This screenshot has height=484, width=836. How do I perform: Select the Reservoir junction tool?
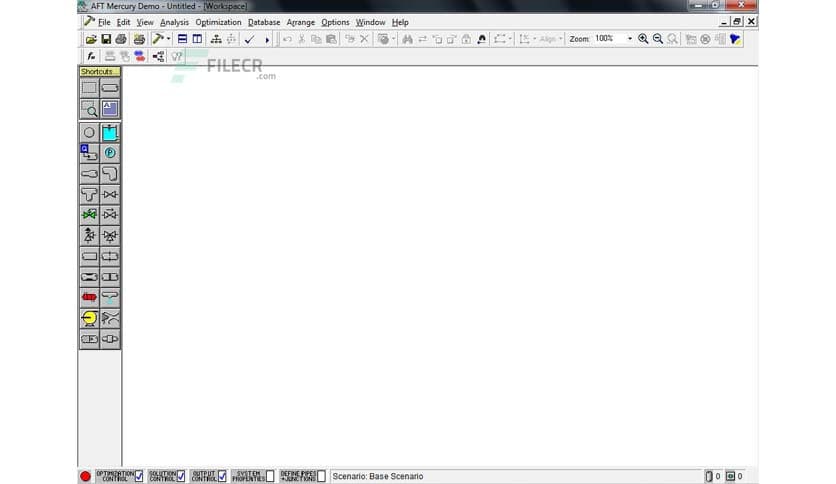110,132
